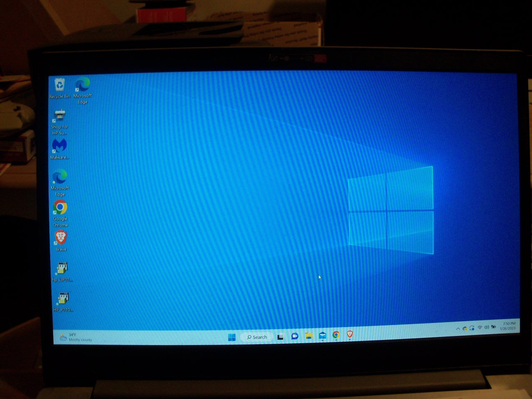Switch to Brave browser on the taskbar
The width and height of the screenshot is (532, 399).
point(350,334)
